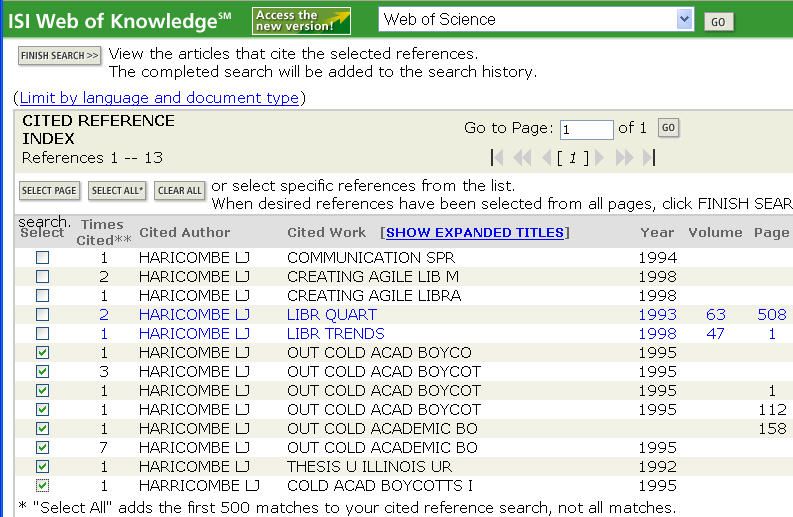The width and height of the screenshot is (793, 517).
Task: Click year 1992 in THESIS row
Action: click(657, 466)
